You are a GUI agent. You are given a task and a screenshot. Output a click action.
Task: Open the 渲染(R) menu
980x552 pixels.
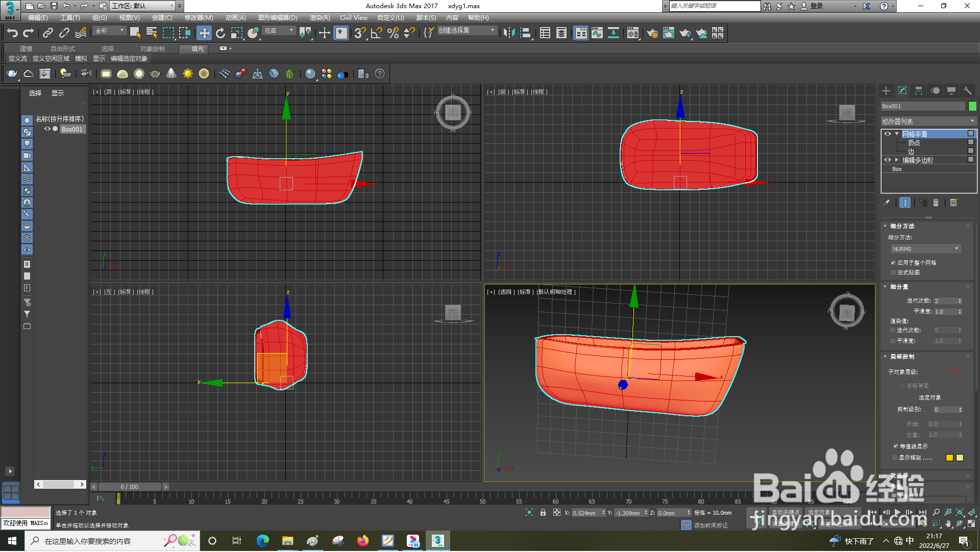point(320,18)
